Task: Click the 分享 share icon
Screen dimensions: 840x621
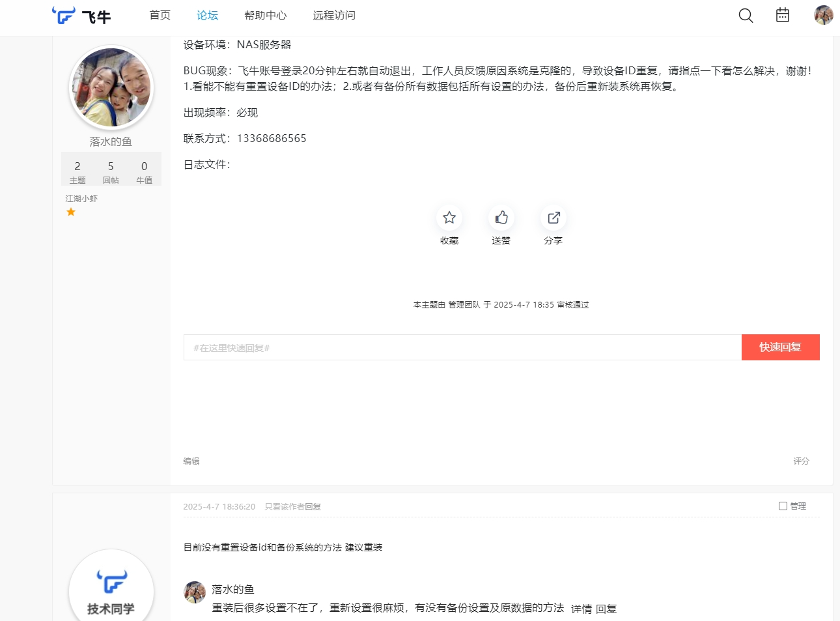Action: coord(553,218)
